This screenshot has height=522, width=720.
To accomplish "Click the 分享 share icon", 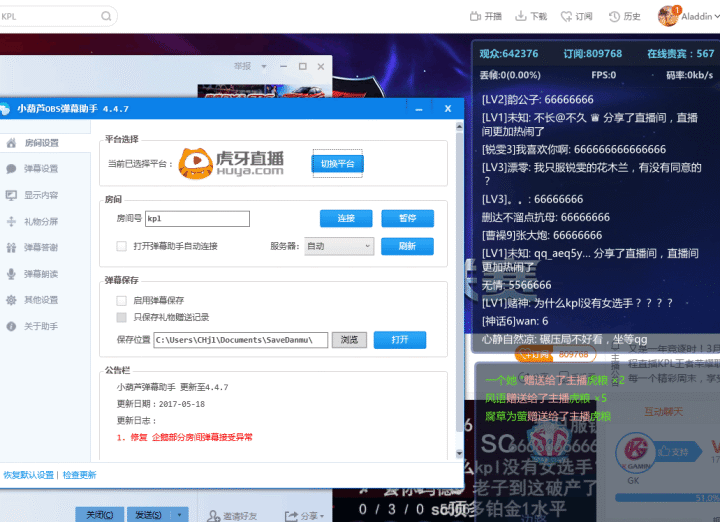I will click(291, 516).
